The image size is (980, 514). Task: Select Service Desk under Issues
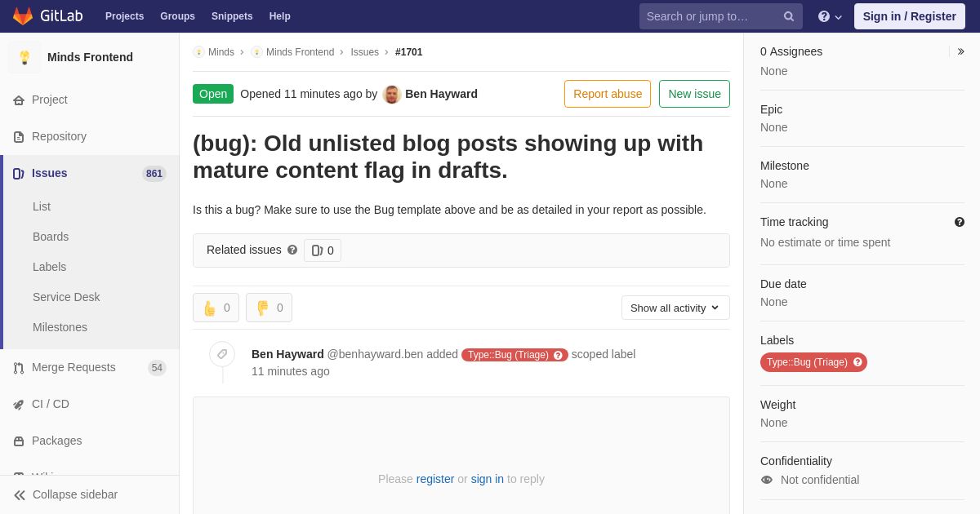click(x=66, y=297)
